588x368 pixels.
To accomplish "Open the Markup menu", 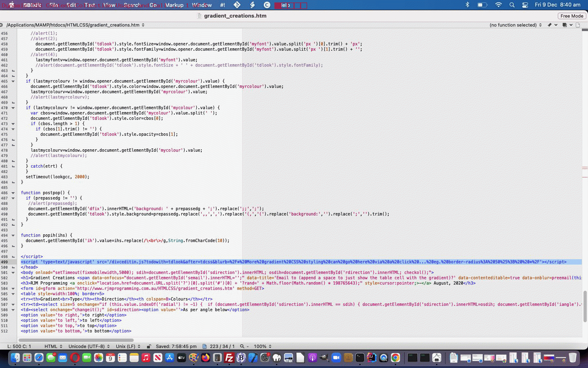I will pos(174,5).
